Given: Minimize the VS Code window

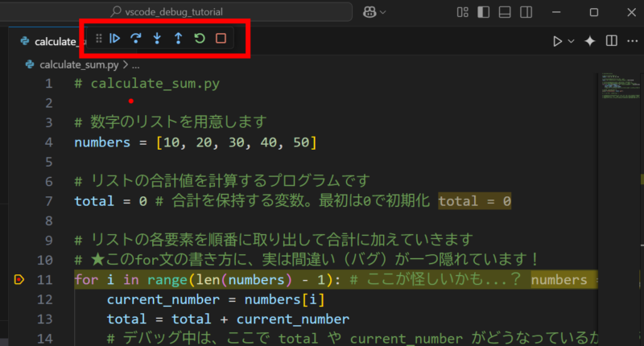Looking at the screenshot, I should coord(556,12).
